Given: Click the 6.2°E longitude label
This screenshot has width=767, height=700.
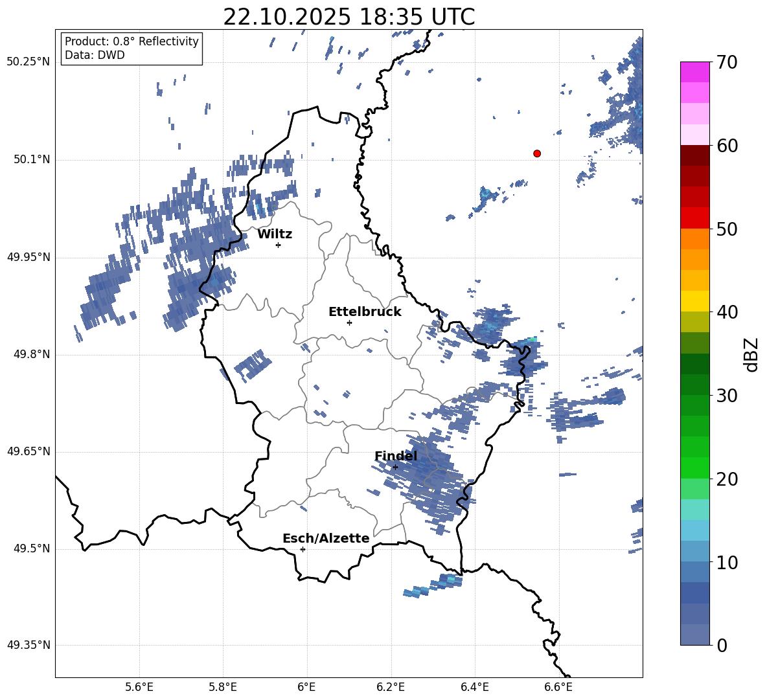Looking at the screenshot, I should coord(391,687).
